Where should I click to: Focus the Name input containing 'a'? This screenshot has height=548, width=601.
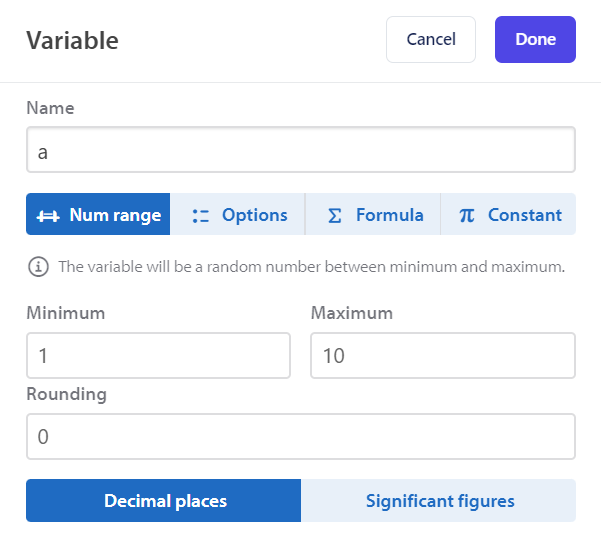pos(301,149)
